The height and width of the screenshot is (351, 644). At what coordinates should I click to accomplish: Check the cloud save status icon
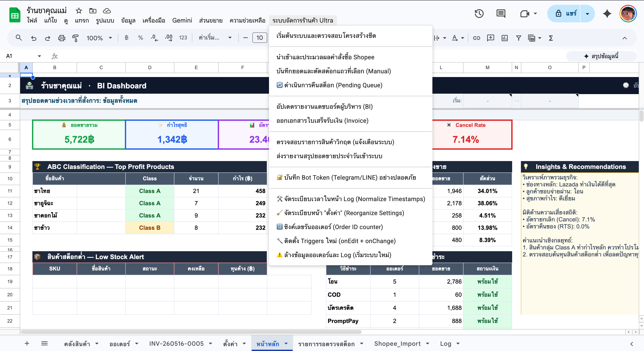coord(107,11)
